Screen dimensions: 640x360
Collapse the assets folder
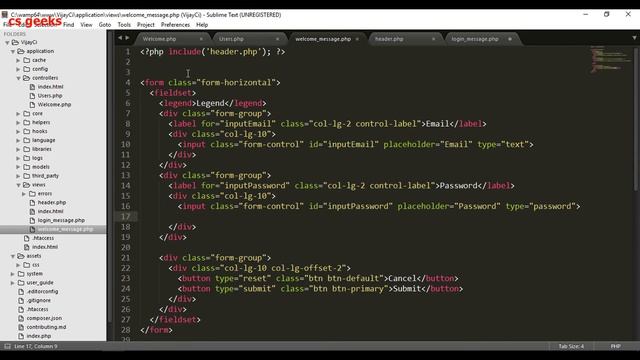(13, 256)
